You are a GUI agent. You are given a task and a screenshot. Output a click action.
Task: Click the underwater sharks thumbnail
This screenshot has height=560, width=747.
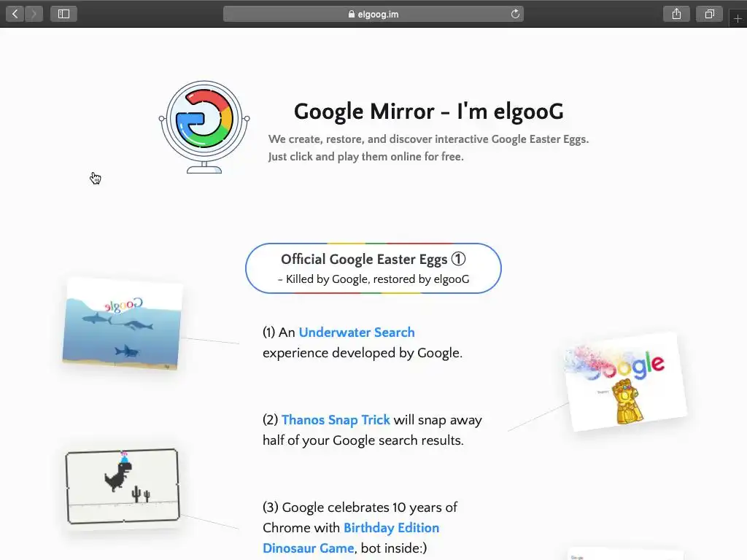click(x=123, y=324)
